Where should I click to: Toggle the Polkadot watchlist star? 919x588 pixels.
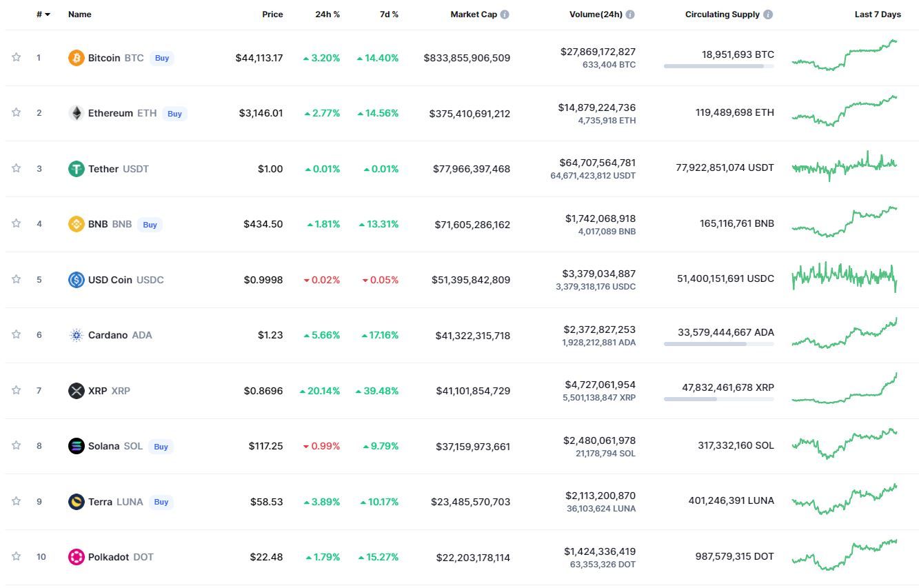tap(16, 556)
